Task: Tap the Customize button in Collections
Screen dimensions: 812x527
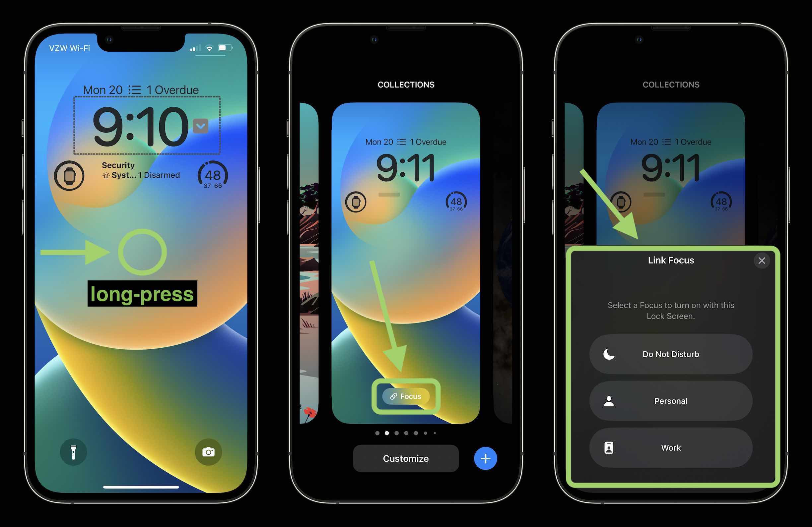Action: pyautogui.click(x=406, y=458)
